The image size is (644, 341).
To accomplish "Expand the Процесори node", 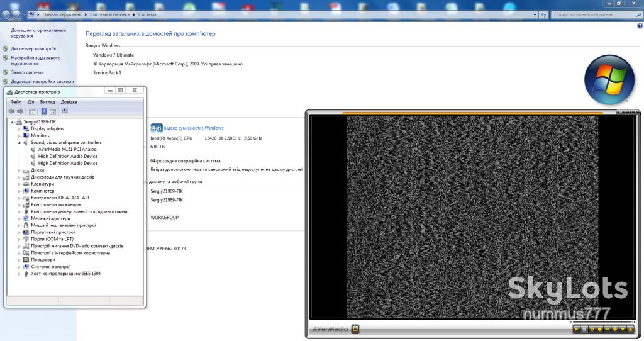I will 19,260.
